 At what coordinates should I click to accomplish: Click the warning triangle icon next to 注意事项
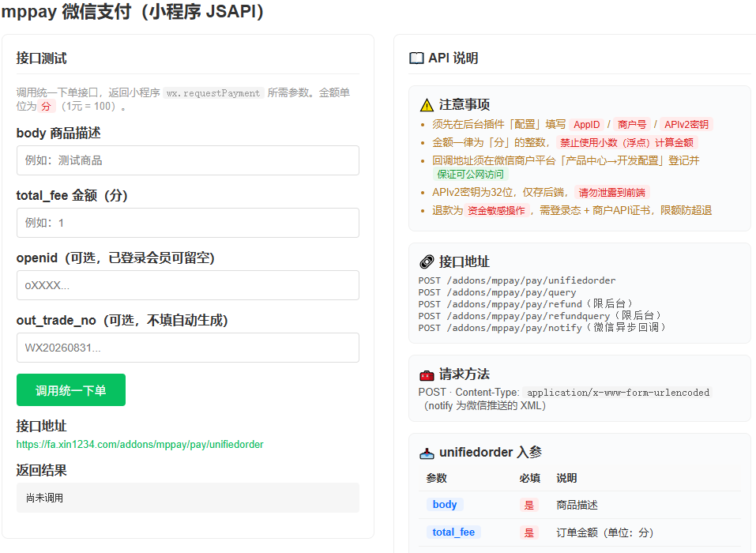[x=427, y=104]
